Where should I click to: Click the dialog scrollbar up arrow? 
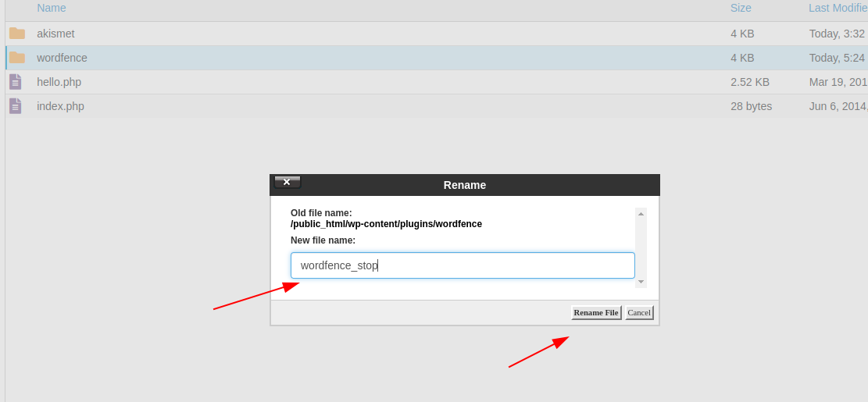(x=641, y=213)
